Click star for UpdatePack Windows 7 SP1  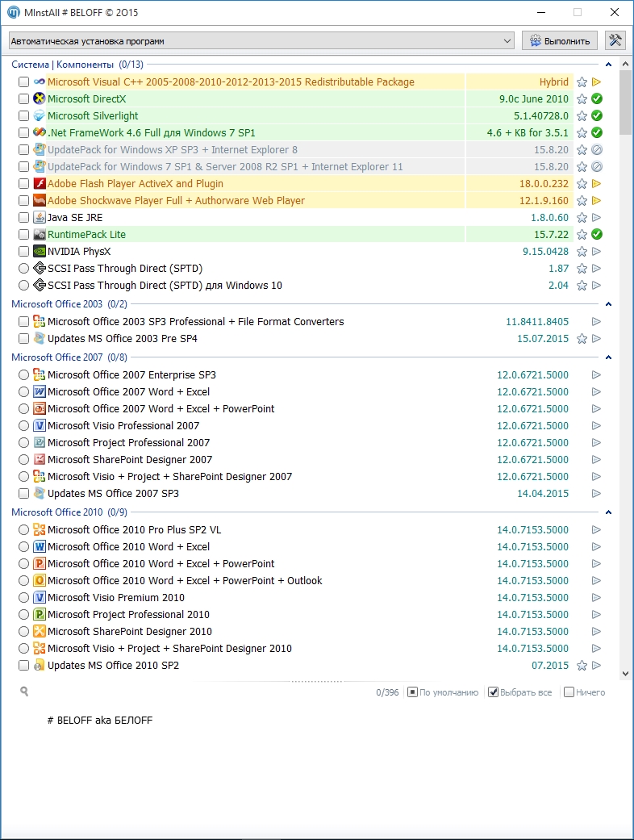pos(582,166)
